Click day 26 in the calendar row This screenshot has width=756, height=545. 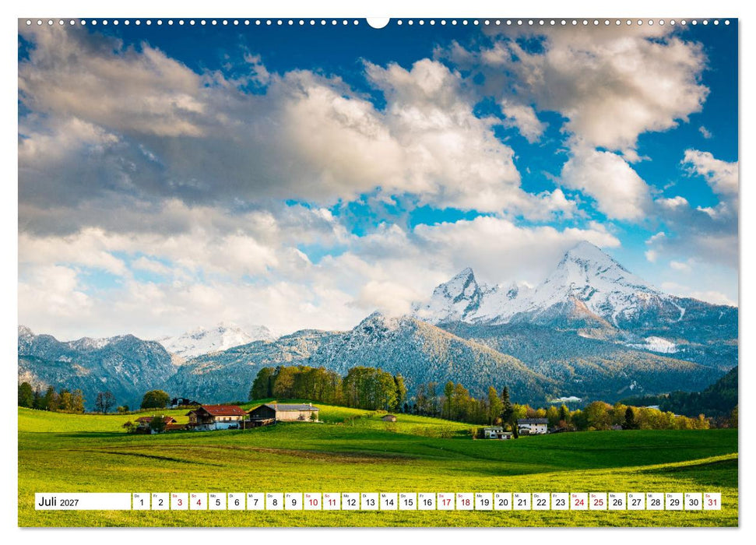point(617,501)
